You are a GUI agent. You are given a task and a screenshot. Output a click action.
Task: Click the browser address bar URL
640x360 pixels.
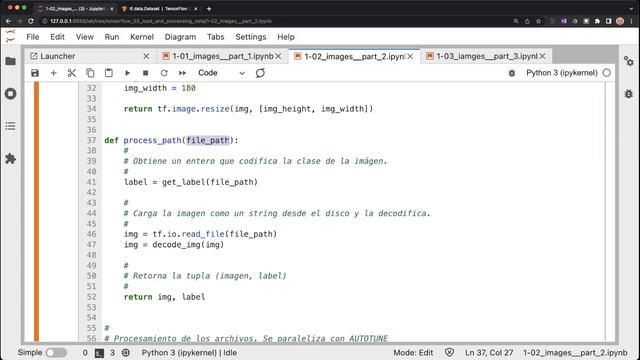coord(161,21)
